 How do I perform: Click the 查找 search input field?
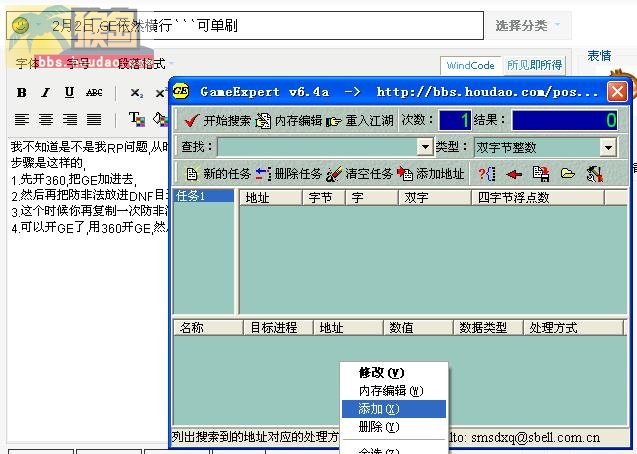(318, 147)
